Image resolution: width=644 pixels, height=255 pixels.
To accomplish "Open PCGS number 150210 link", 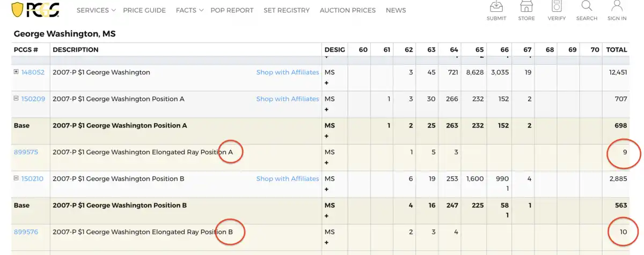I will pyautogui.click(x=33, y=179).
